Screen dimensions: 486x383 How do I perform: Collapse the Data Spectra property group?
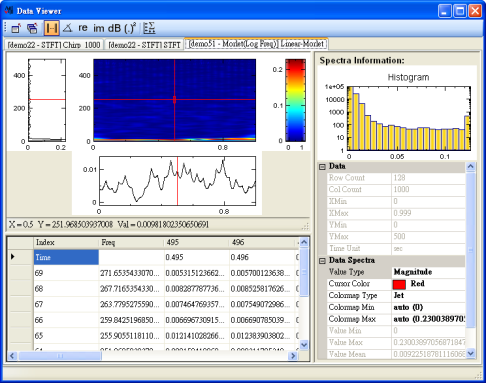pos(322,261)
